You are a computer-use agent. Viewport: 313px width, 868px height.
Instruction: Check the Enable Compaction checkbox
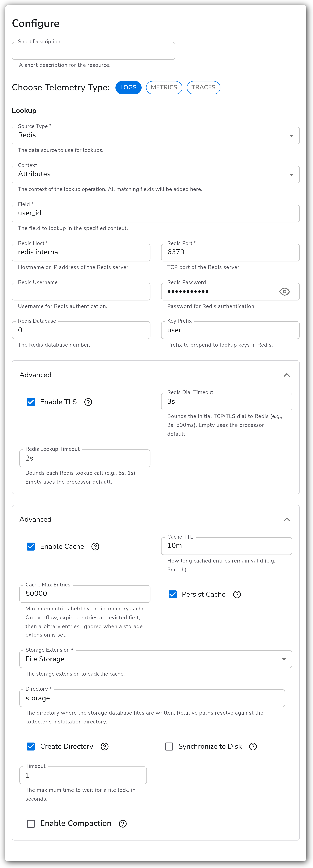tap(31, 824)
